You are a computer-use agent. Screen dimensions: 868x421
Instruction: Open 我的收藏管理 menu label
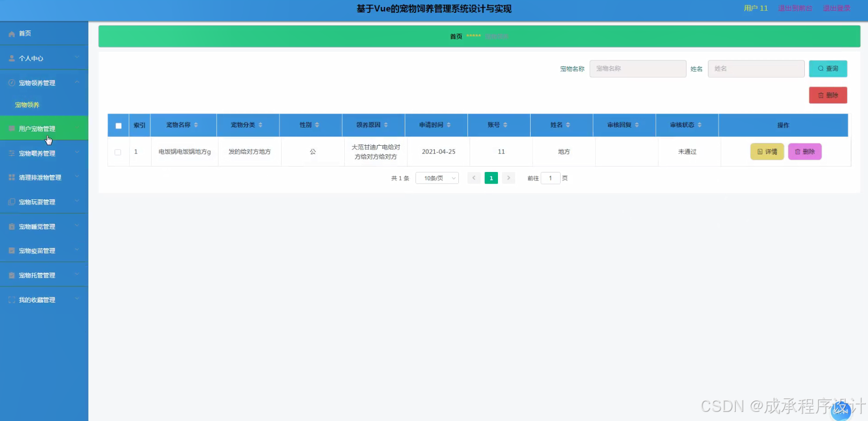click(x=37, y=300)
